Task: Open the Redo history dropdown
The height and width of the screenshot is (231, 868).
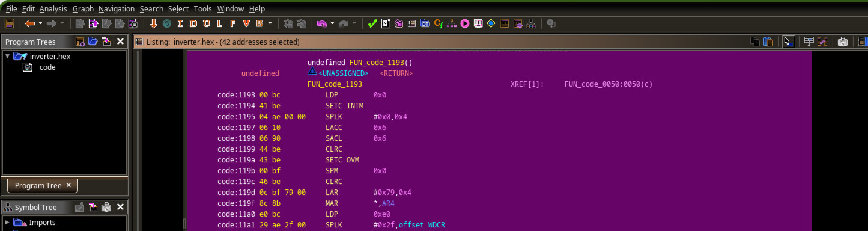Action: coord(354,23)
